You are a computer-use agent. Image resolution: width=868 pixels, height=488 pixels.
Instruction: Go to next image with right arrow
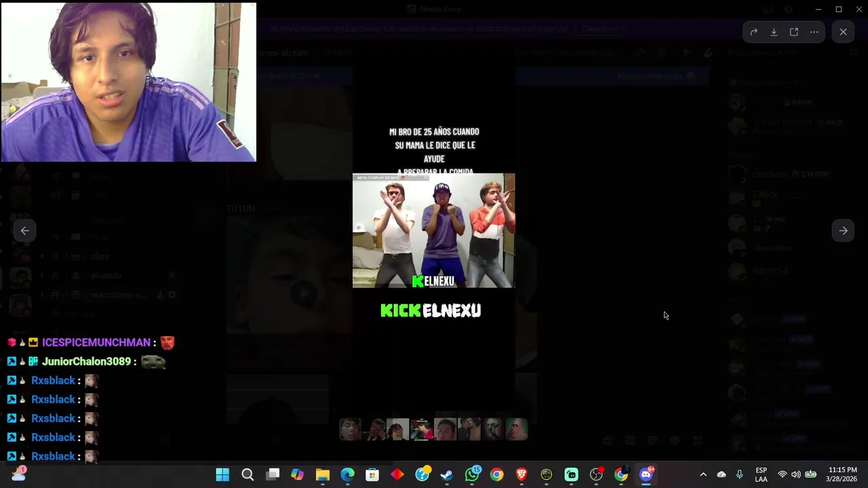tap(843, 230)
